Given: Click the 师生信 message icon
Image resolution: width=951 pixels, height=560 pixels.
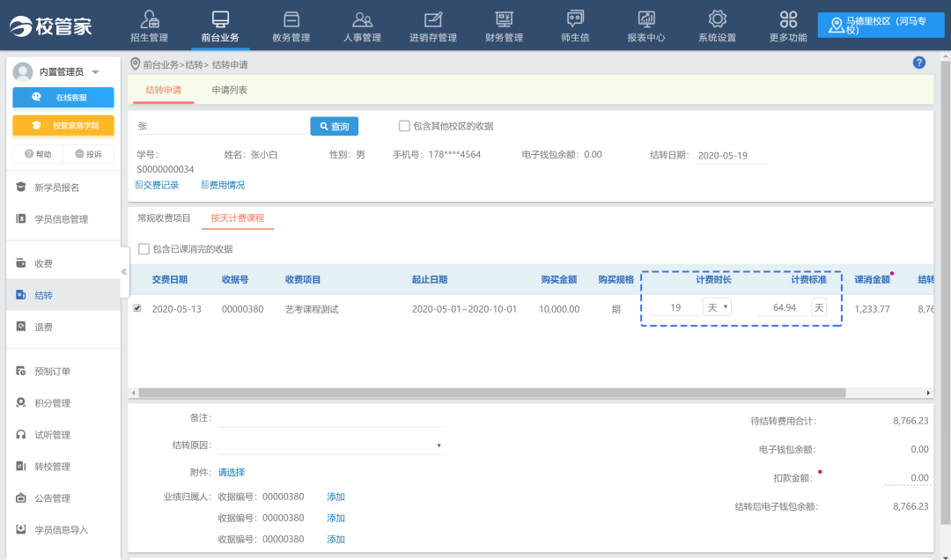Looking at the screenshot, I should coord(575,20).
